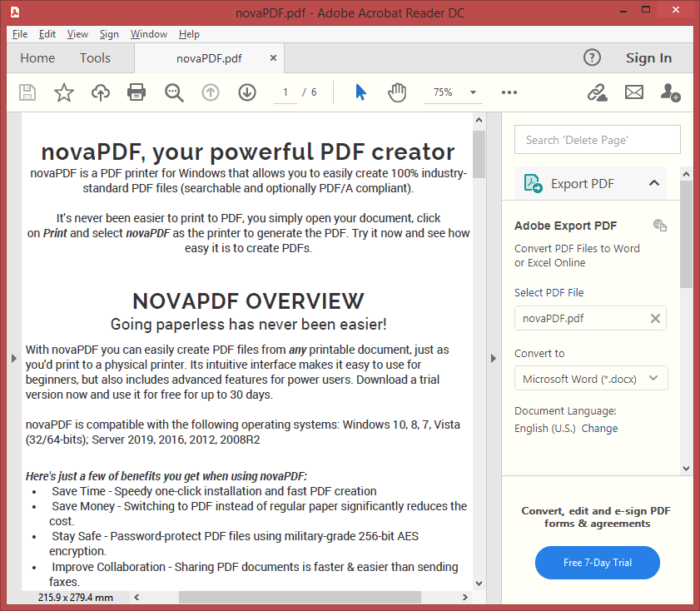700x611 pixels.
Task: Collapse the Export PDF panel
Action: point(653,183)
